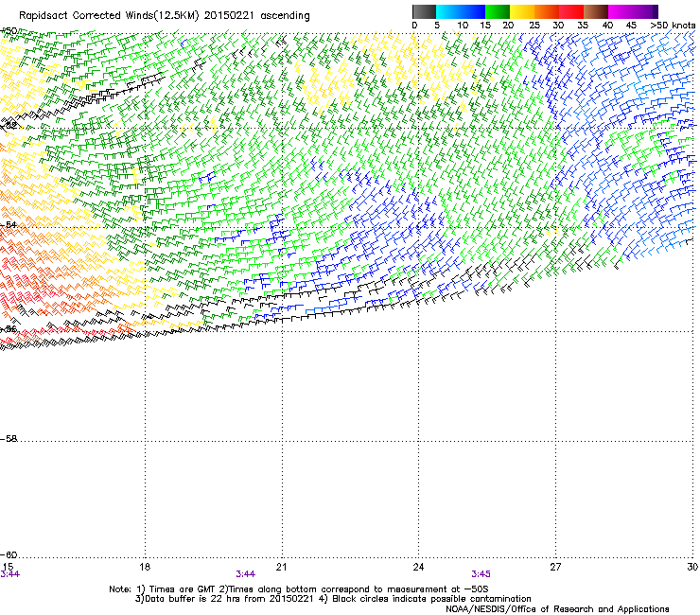Screen dimensions: 700x615
Task: Click the plot title 'Rapidscat Corrected Winds(12.5KM)'
Action: point(109,16)
